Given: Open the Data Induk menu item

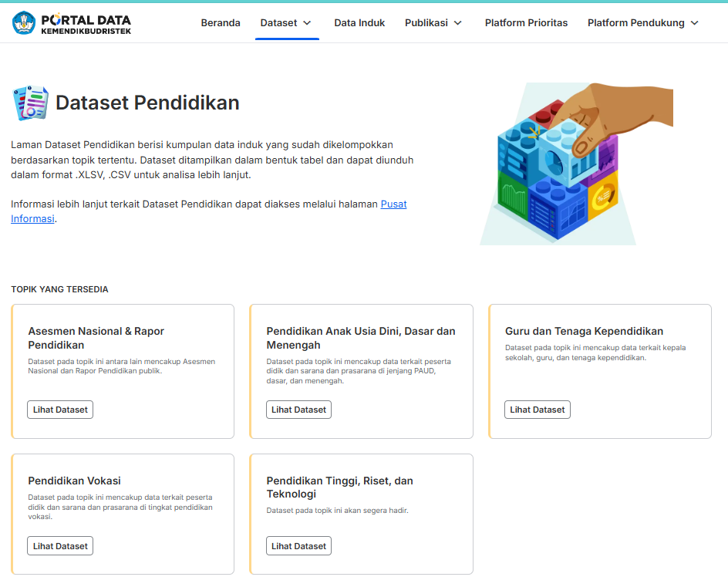Looking at the screenshot, I should [x=359, y=23].
